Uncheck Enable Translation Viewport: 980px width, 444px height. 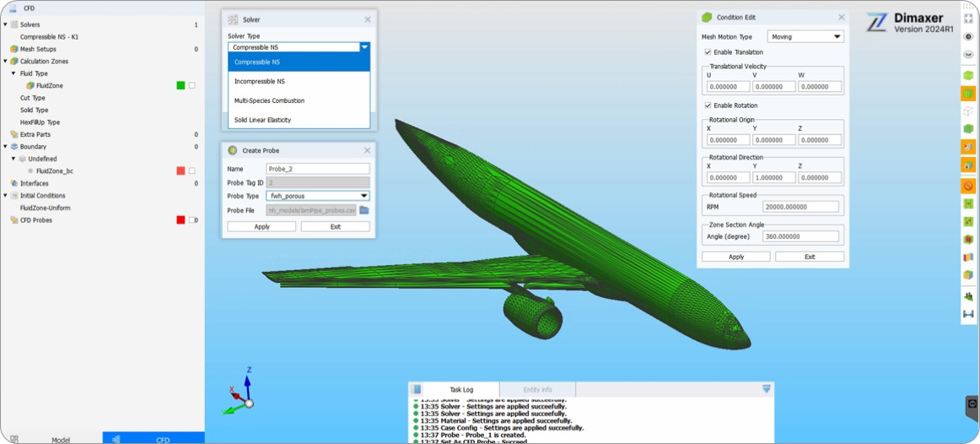(x=708, y=51)
